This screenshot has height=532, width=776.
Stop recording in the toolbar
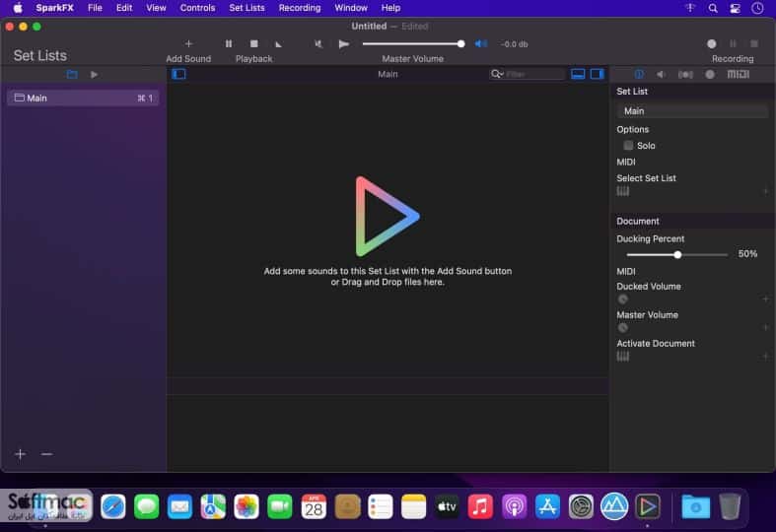pos(754,44)
